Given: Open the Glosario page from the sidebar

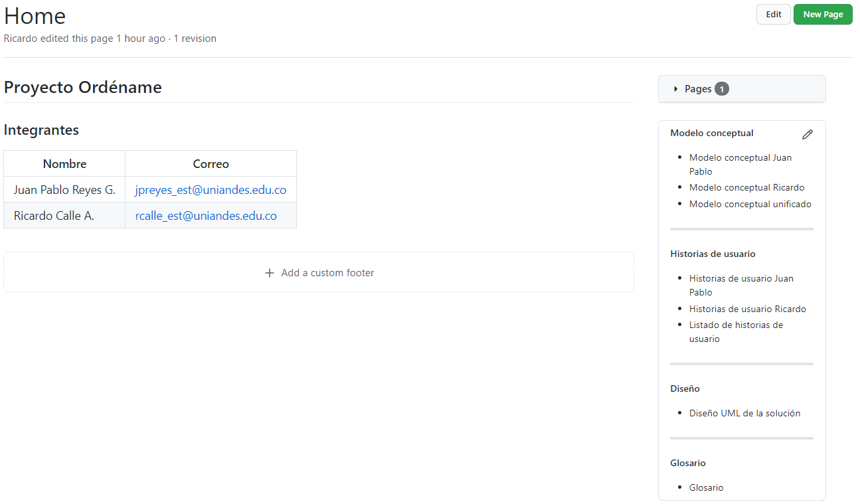Looking at the screenshot, I should click(706, 487).
